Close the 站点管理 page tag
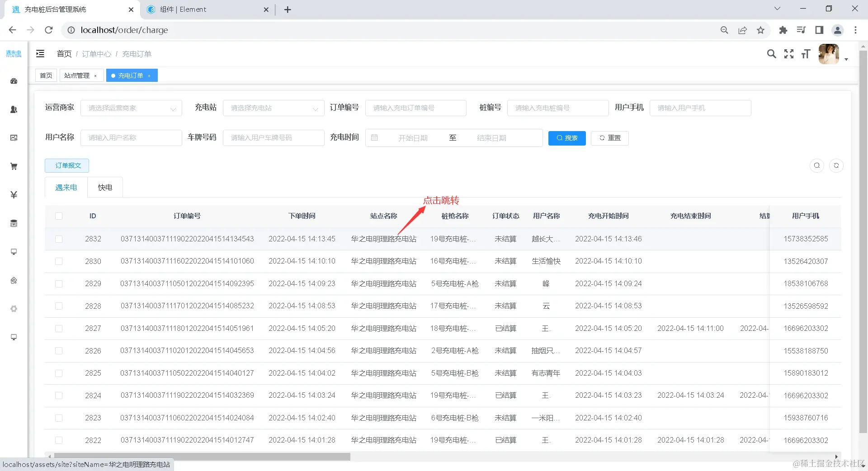 point(95,76)
